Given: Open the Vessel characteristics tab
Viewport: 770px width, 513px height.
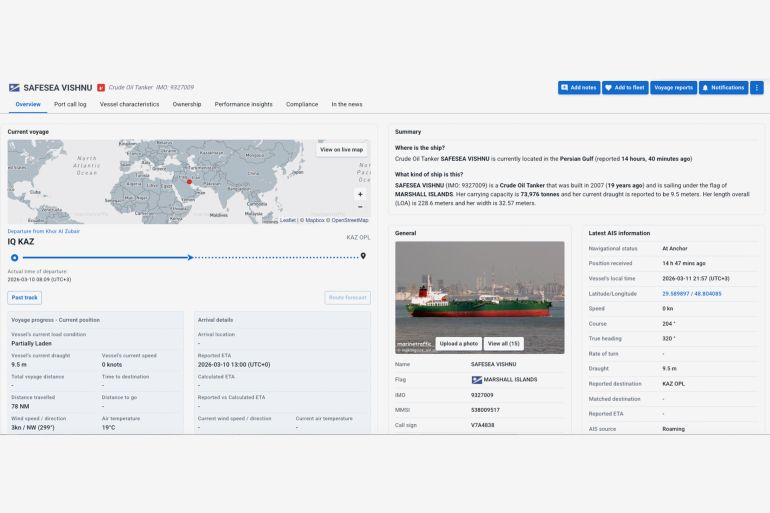Looking at the screenshot, I should click(x=129, y=104).
